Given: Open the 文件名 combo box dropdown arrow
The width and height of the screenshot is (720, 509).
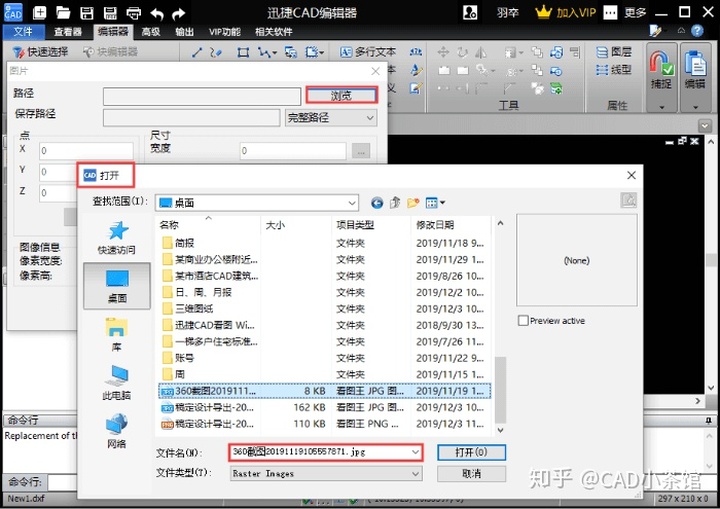Looking at the screenshot, I should click(x=415, y=452).
